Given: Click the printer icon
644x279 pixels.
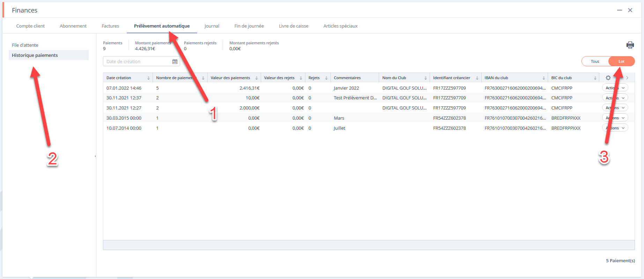Looking at the screenshot, I should click(x=630, y=45).
